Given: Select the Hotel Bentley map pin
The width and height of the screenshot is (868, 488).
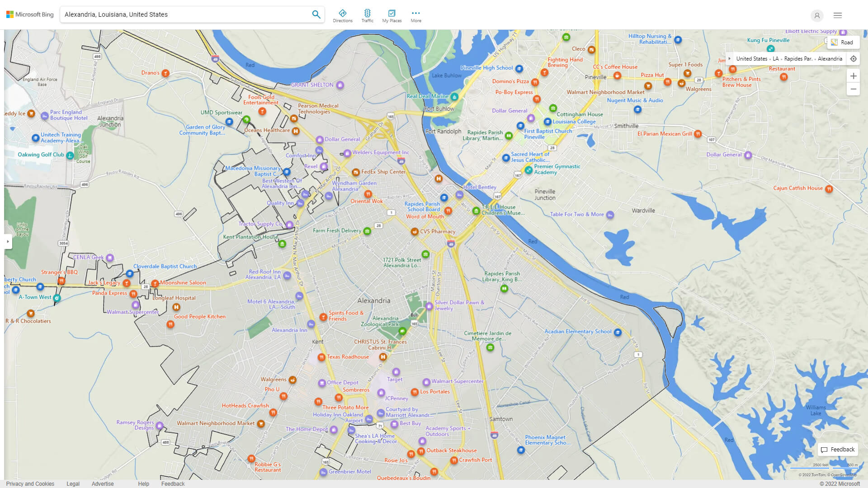Looking at the screenshot, I should pyautogui.click(x=459, y=195).
